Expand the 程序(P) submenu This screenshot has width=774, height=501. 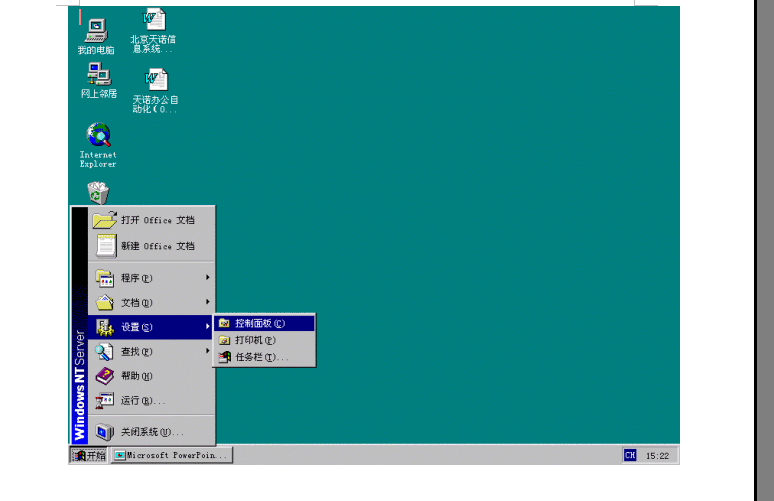coord(152,278)
